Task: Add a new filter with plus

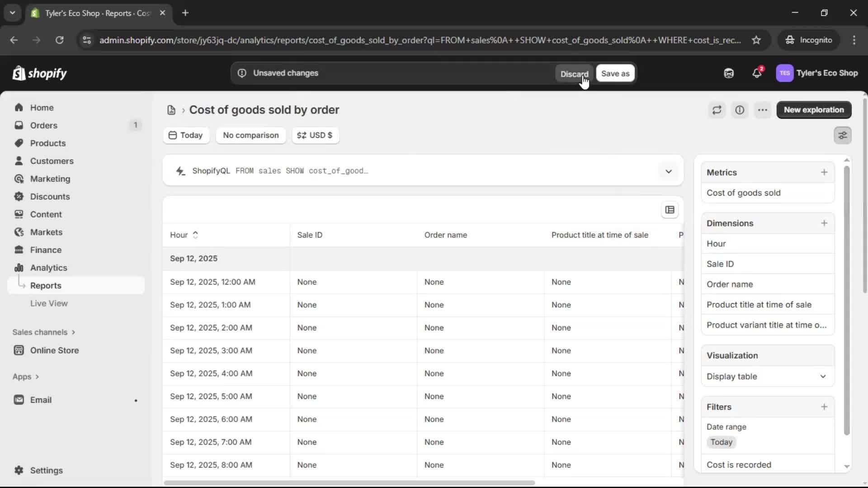Action: pyautogui.click(x=824, y=407)
